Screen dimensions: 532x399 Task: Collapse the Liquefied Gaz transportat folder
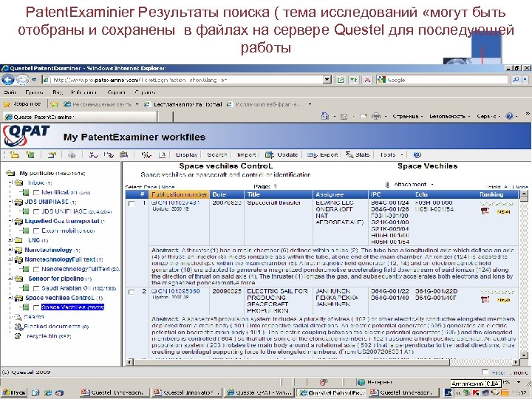(x=10, y=221)
